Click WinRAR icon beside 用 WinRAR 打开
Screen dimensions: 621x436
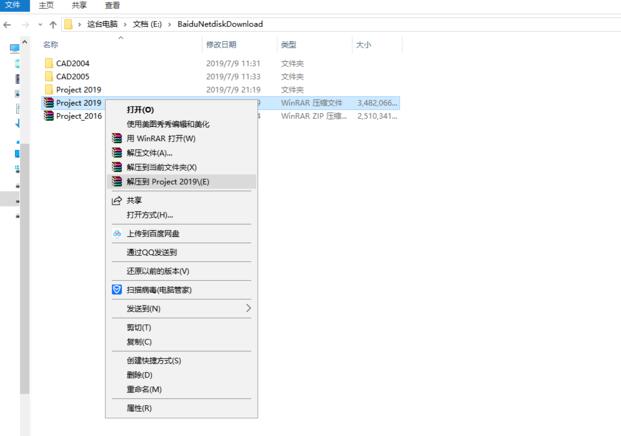117,138
